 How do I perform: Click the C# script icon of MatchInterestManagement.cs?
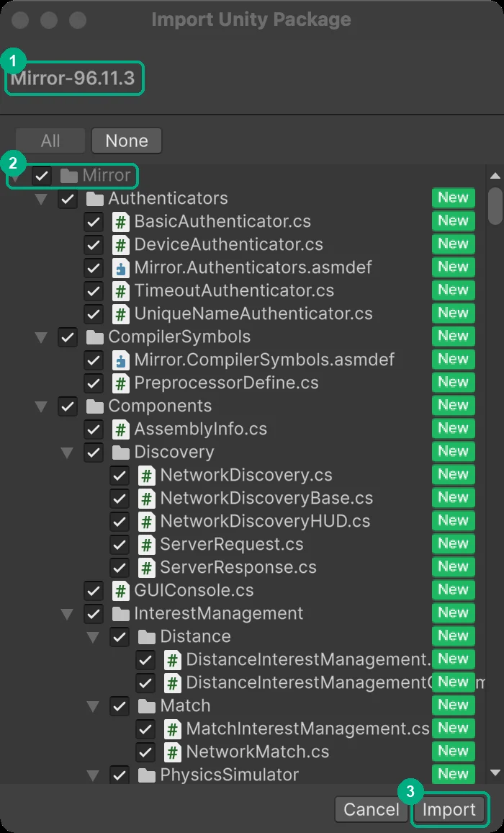[172, 729]
